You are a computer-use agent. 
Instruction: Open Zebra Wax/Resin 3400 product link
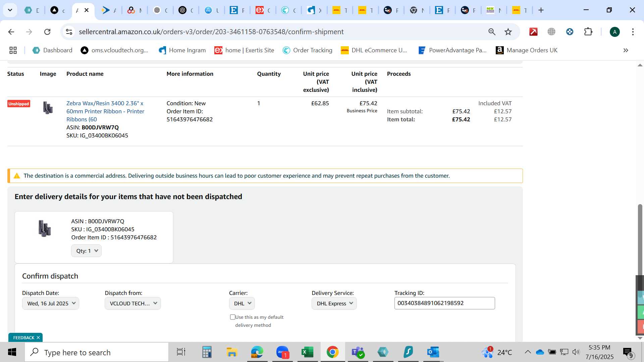105,111
